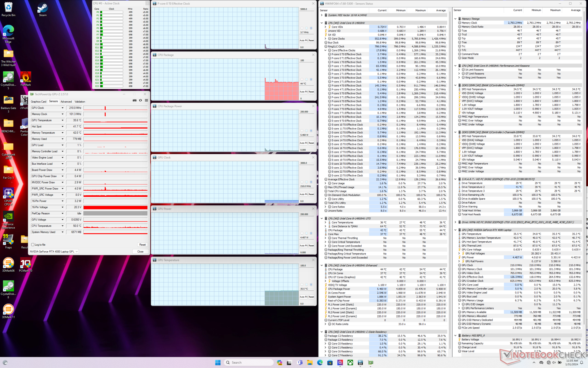Switch to the Advanced tab in GPU-Z
The height and width of the screenshot is (368, 588).
pos(66,102)
